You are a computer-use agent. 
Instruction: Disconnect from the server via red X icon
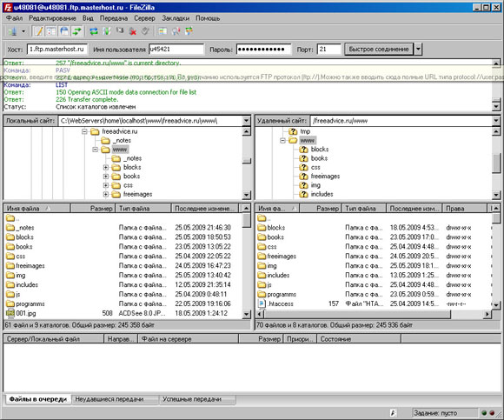click(132, 31)
